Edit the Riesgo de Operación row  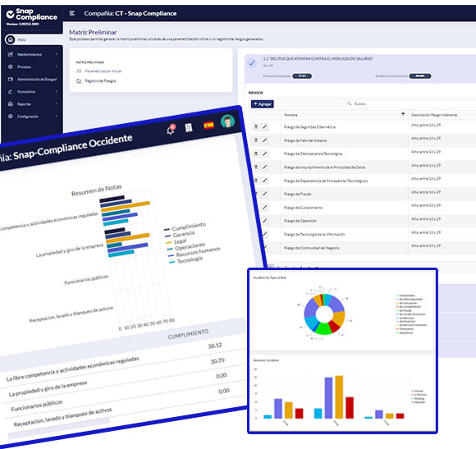[265, 221]
